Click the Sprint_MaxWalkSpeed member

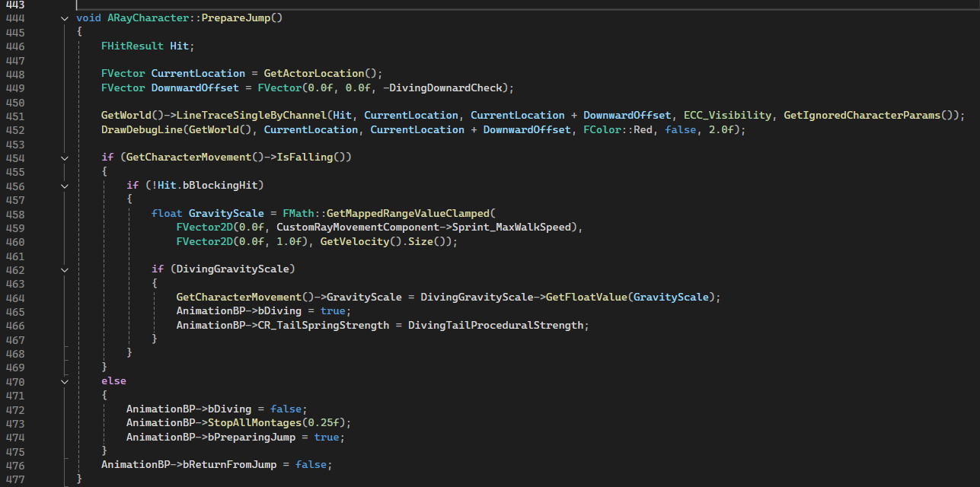pos(516,228)
